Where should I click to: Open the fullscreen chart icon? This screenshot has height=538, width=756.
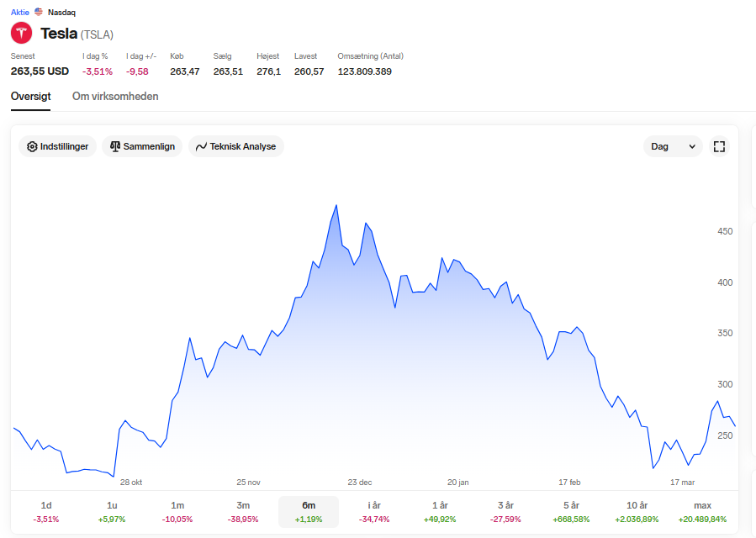(x=719, y=146)
